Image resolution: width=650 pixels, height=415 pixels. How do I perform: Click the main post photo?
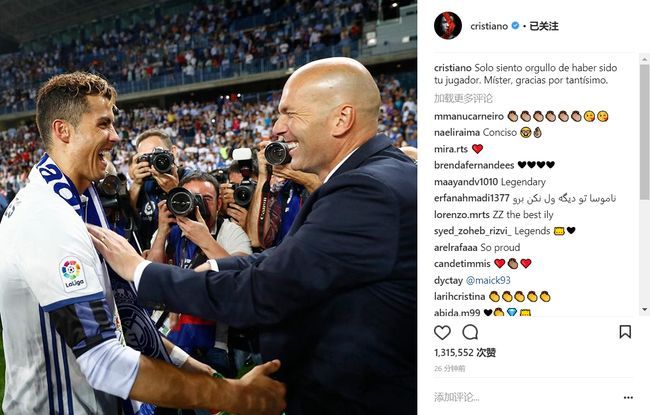pyautogui.click(x=209, y=207)
